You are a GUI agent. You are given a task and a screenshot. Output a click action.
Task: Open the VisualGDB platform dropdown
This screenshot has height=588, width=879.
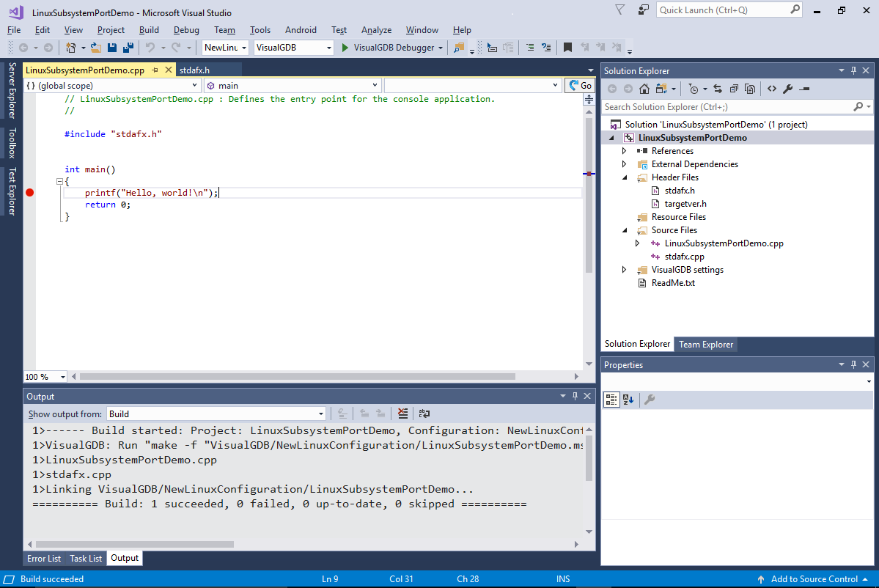pos(294,48)
